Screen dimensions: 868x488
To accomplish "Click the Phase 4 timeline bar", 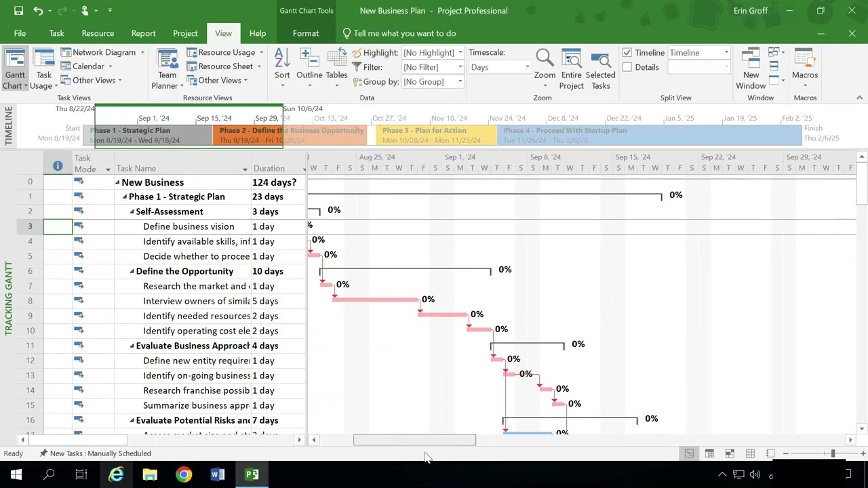I will coord(650,135).
